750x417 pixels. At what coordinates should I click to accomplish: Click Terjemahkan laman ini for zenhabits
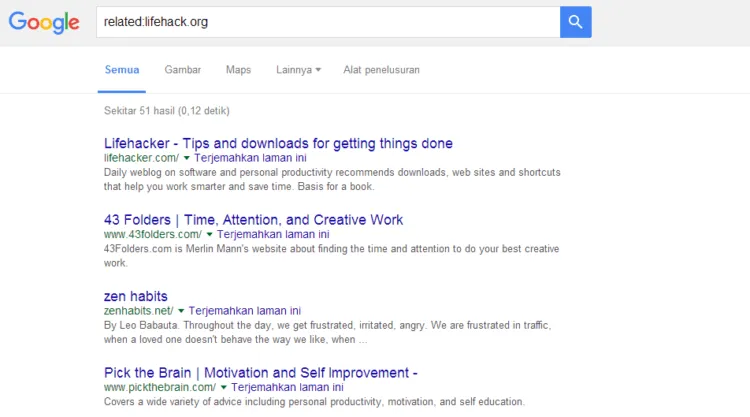point(244,311)
